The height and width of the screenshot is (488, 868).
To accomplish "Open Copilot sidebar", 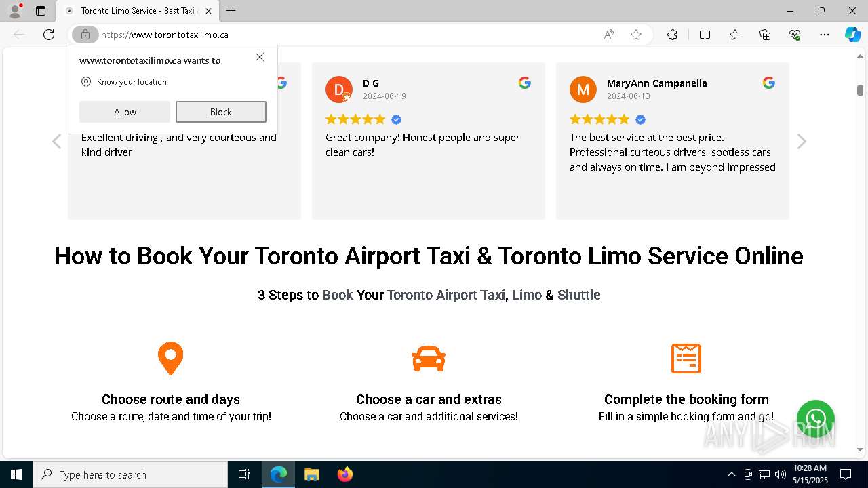I will coord(852,35).
